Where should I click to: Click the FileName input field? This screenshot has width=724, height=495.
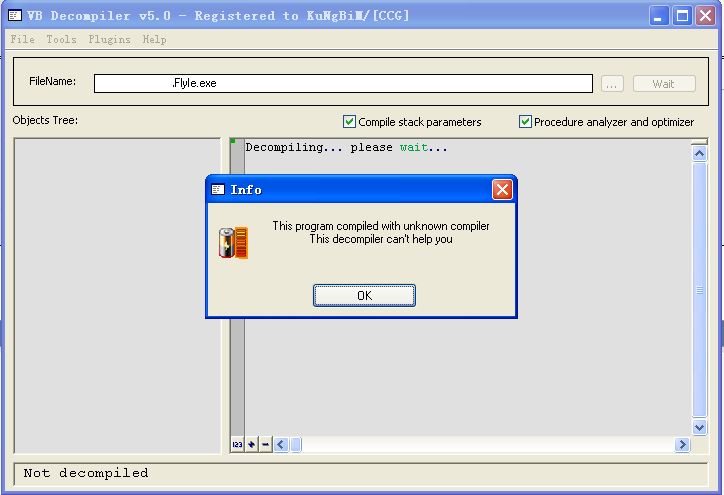343,84
